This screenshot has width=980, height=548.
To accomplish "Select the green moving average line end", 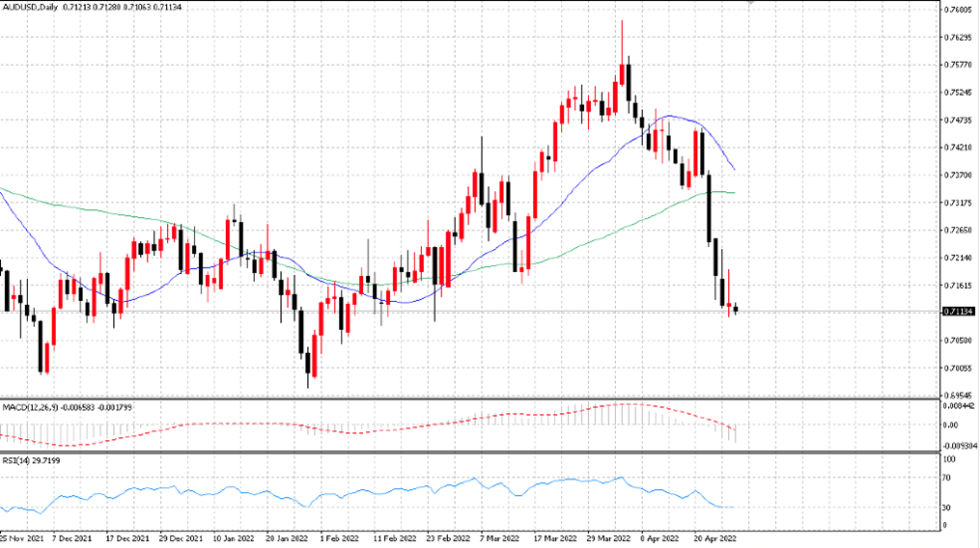I will [733, 192].
